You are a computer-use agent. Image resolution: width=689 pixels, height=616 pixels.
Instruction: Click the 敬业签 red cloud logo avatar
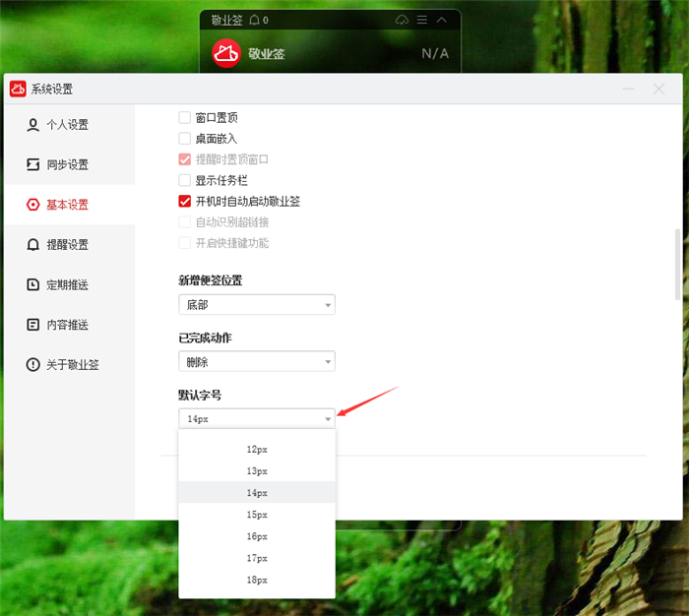[226, 53]
